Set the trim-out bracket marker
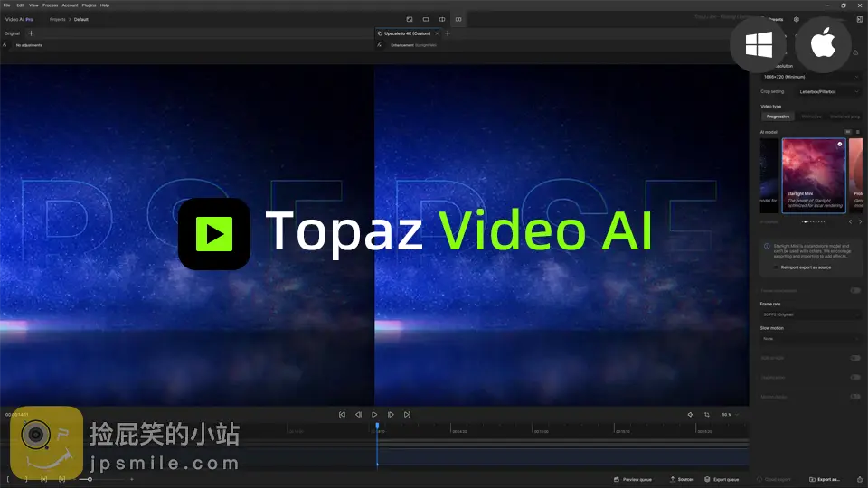Image resolution: width=868 pixels, height=488 pixels. pyautogui.click(x=25, y=479)
